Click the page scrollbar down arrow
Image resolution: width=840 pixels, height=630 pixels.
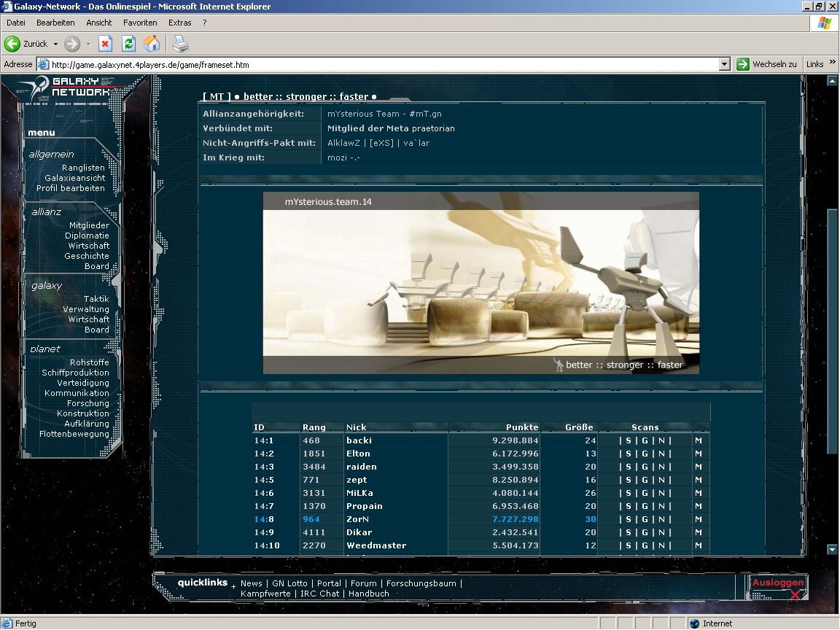(833, 550)
